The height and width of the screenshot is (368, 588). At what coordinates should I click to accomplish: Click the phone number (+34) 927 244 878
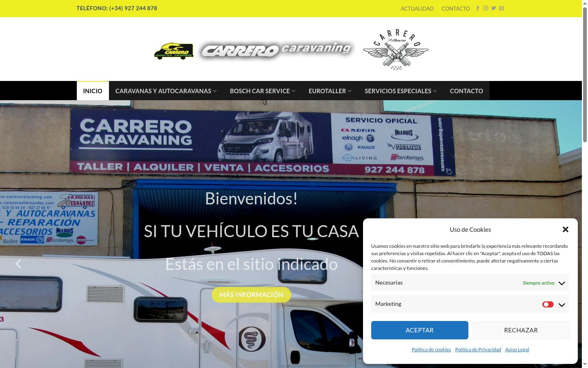[133, 8]
